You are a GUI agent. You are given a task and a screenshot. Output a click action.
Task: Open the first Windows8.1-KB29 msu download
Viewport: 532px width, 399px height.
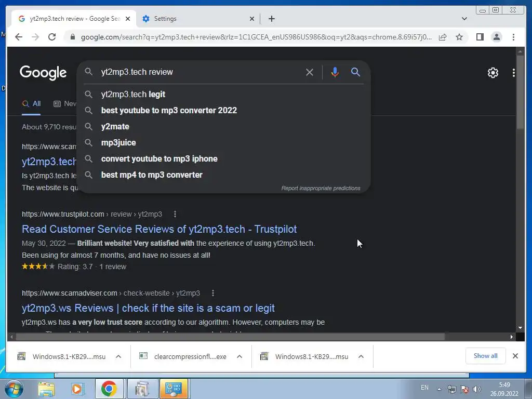62,356
